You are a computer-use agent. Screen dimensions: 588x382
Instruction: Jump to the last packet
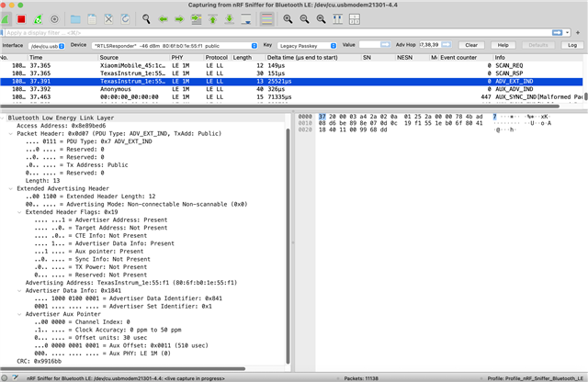point(230,18)
